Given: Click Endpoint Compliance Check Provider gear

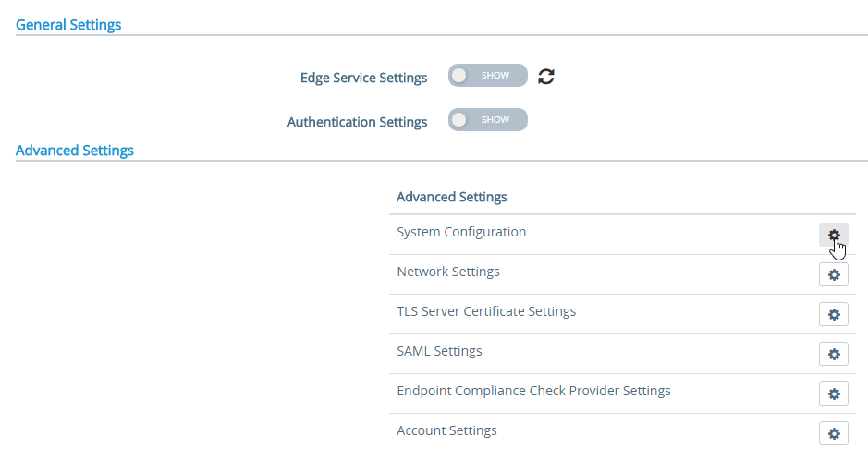Looking at the screenshot, I should (x=834, y=394).
